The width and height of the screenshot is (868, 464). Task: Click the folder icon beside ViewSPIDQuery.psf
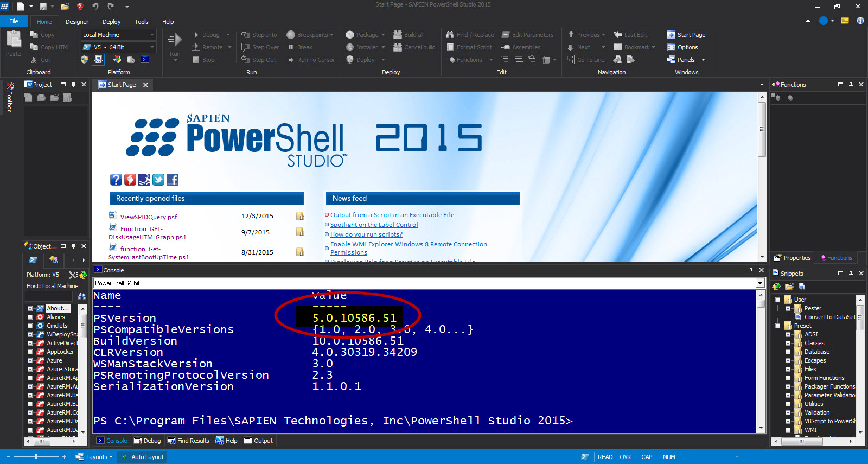[x=300, y=216]
